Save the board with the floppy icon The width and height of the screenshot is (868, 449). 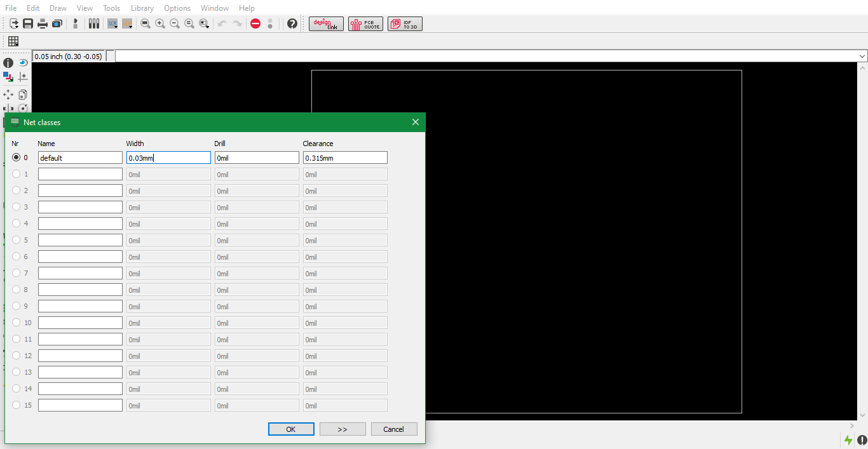click(28, 23)
